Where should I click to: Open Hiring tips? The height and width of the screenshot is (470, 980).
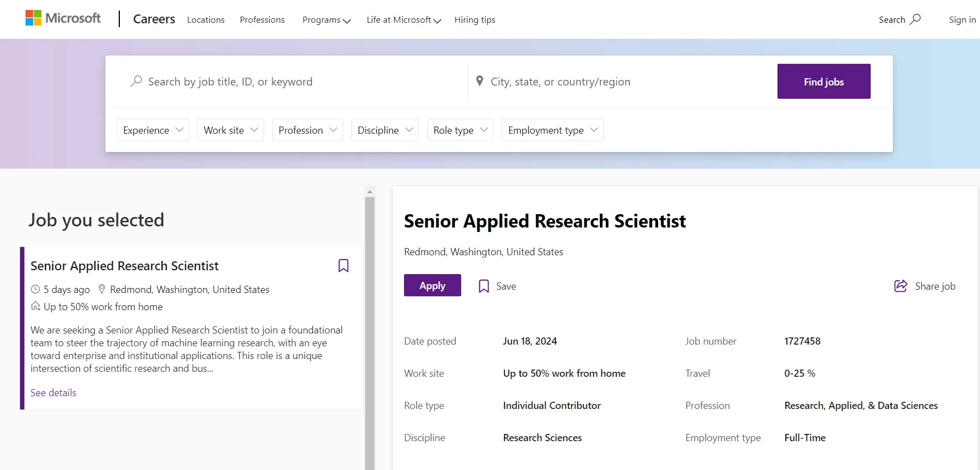[x=475, y=20]
